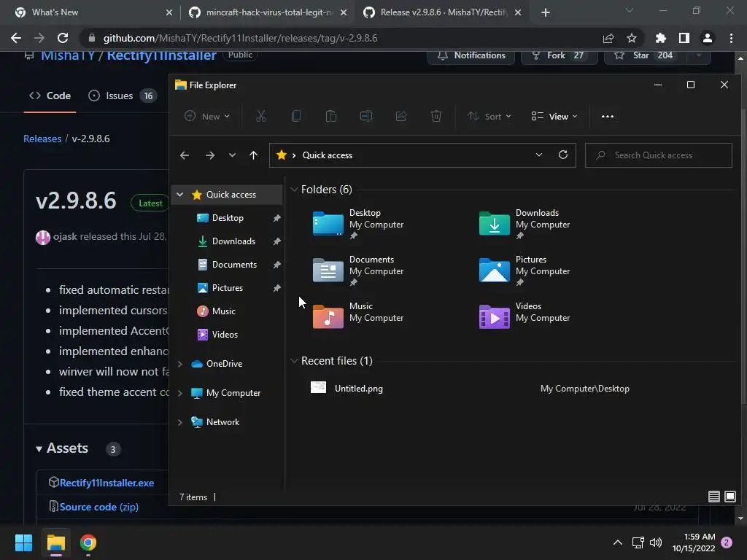Open a new Chrome tab
747x560 pixels.
pyautogui.click(x=546, y=12)
